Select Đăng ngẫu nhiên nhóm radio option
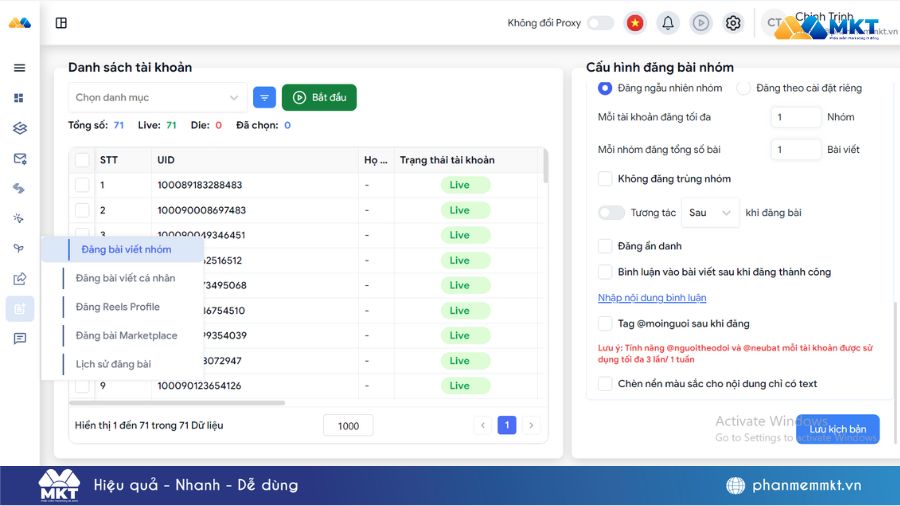This screenshot has width=900, height=506. tap(604, 88)
